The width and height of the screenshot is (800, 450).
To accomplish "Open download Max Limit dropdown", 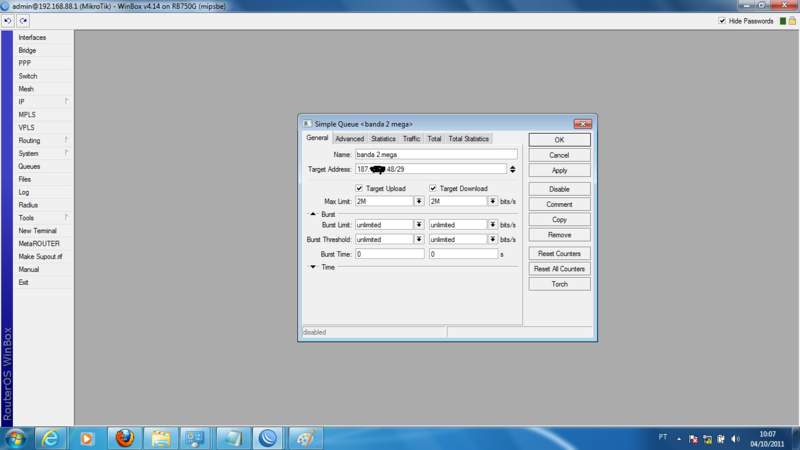I will point(492,201).
